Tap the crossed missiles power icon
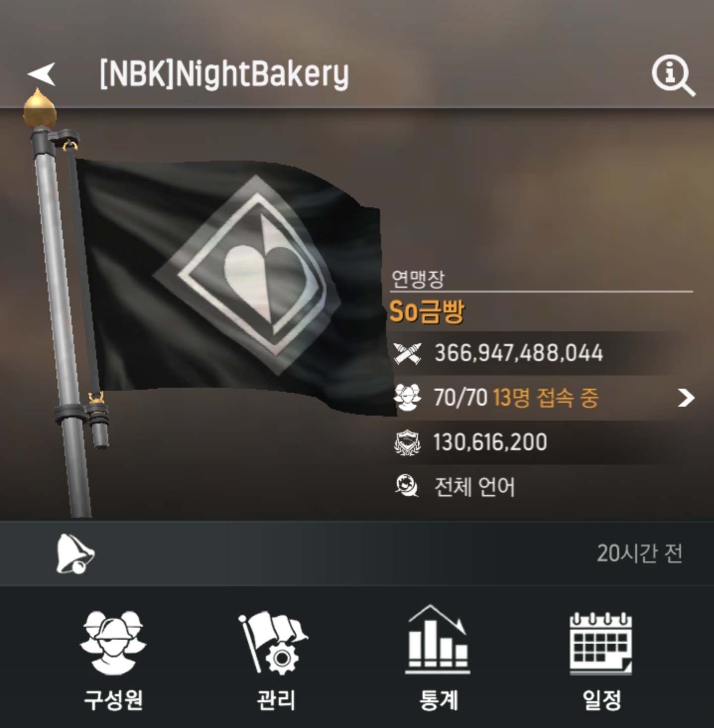 407,354
